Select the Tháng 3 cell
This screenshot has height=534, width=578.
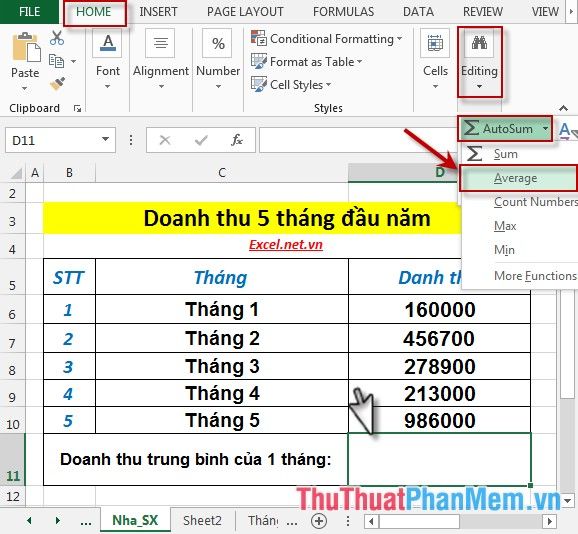222,366
